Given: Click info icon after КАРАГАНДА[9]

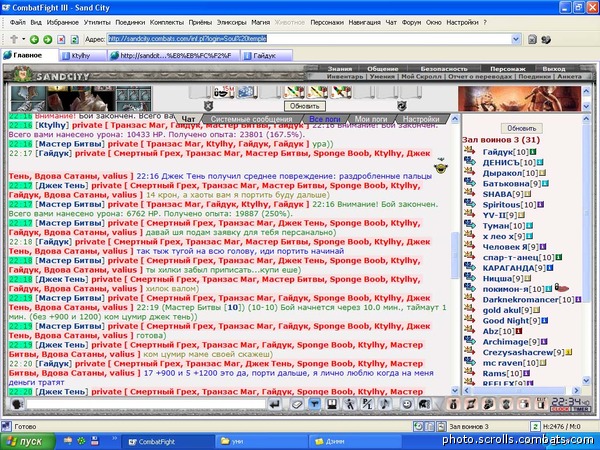Looking at the screenshot, I should (549, 268).
